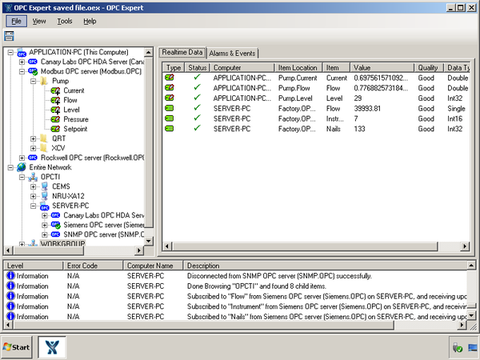Collapse the Modbus OPC server node
Viewport: 480px width, 360px height.
click(22, 72)
